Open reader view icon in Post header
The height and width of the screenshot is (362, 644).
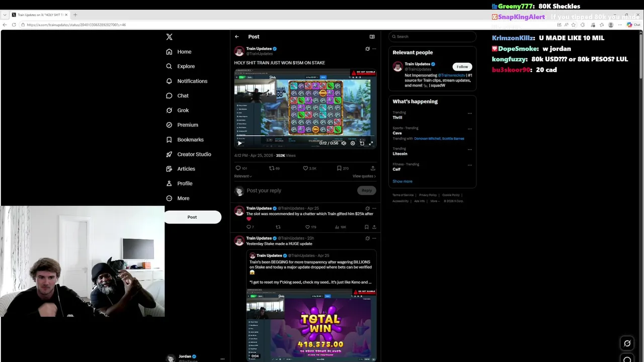372,37
